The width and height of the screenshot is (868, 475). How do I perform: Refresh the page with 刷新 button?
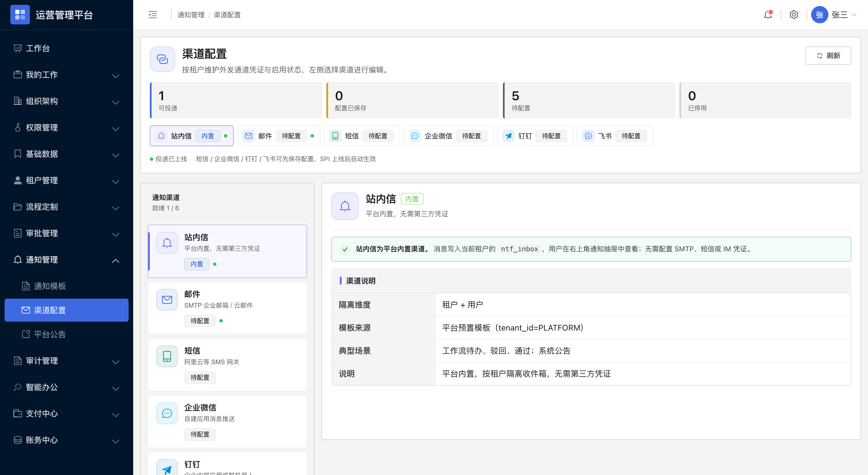(828, 56)
